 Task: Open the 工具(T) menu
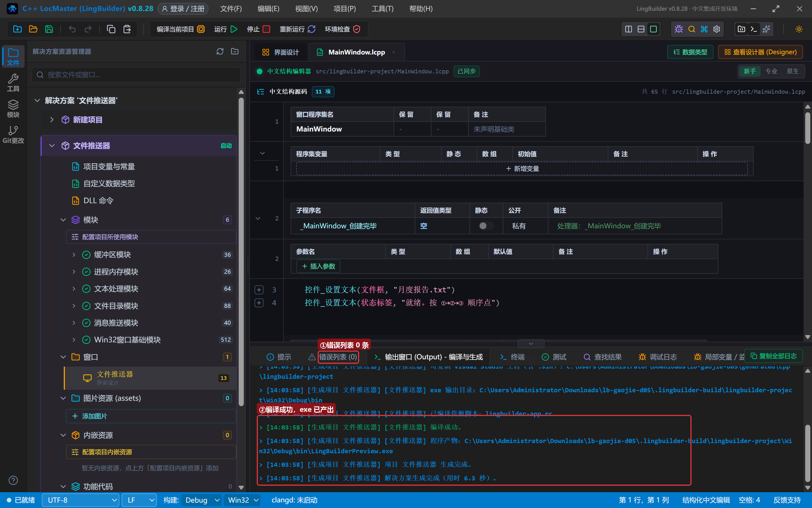tap(382, 9)
